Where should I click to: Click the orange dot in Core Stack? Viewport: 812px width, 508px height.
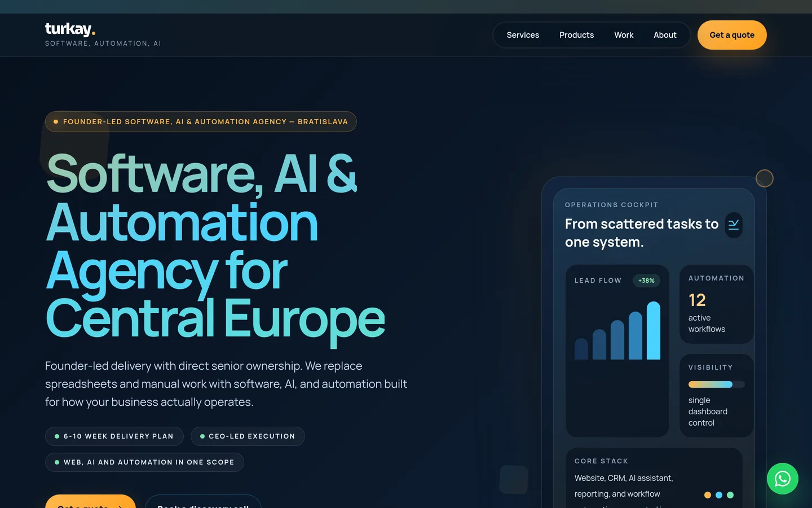pyautogui.click(x=708, y=495)
